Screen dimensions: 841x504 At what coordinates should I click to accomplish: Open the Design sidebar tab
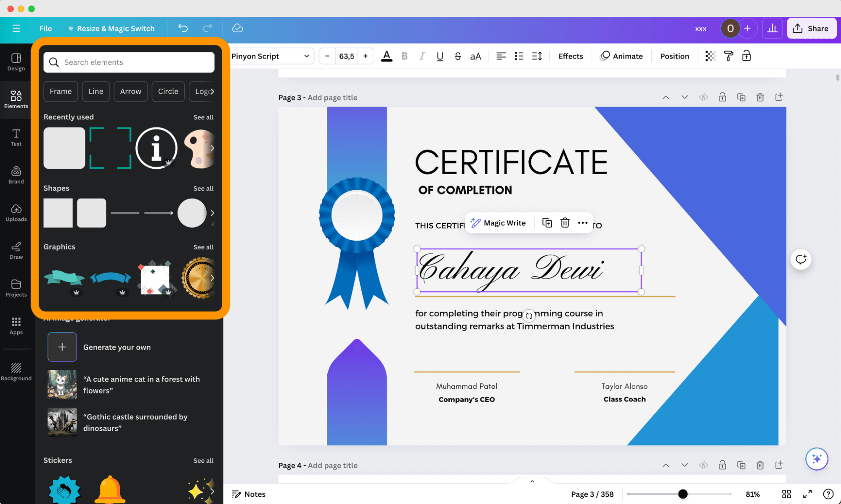16,62
